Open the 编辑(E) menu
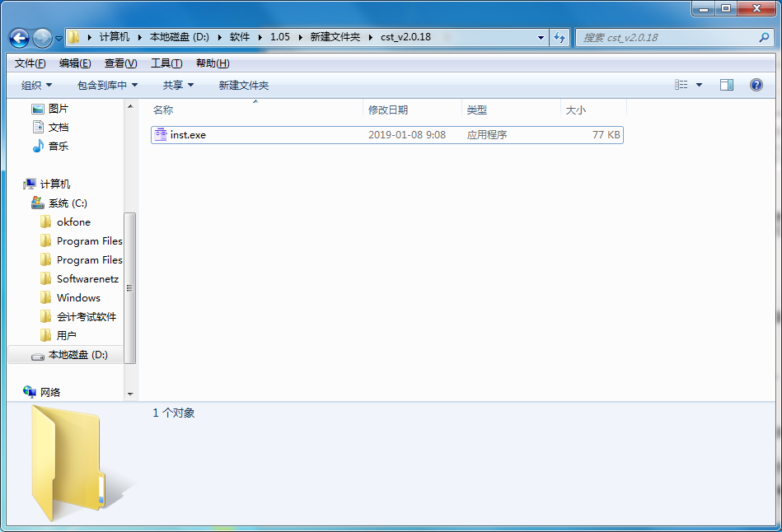This screenshot has width=782, height=532. click(75, 63)
